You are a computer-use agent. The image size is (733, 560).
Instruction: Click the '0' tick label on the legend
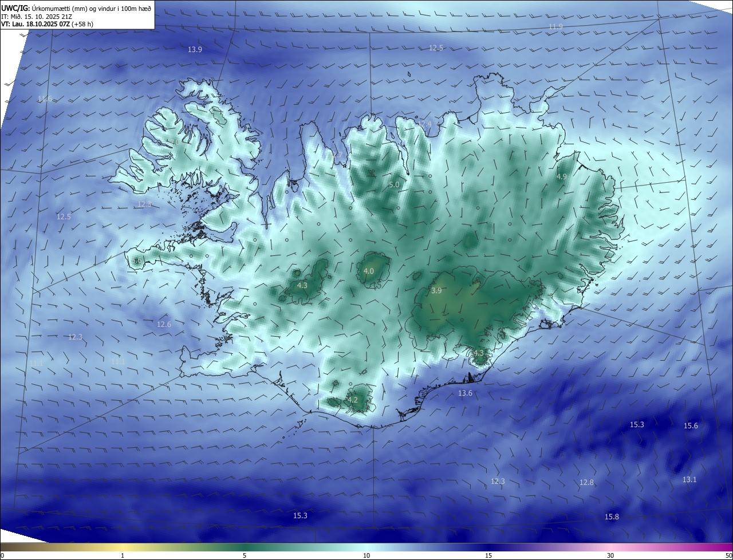[x=2, y=555]
